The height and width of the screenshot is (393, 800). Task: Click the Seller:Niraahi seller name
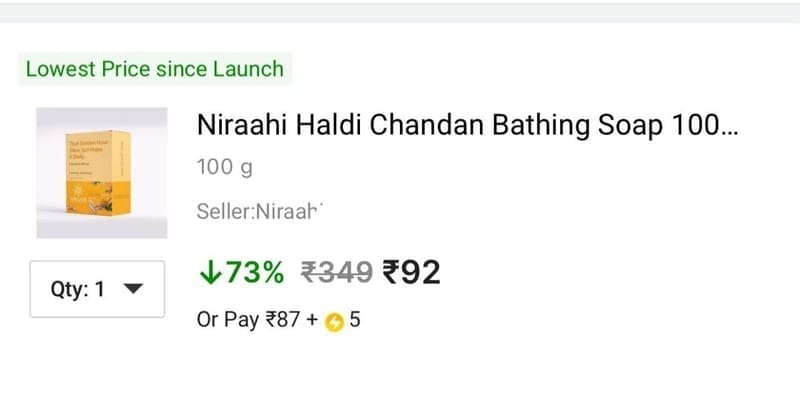[x=260, y=211]
